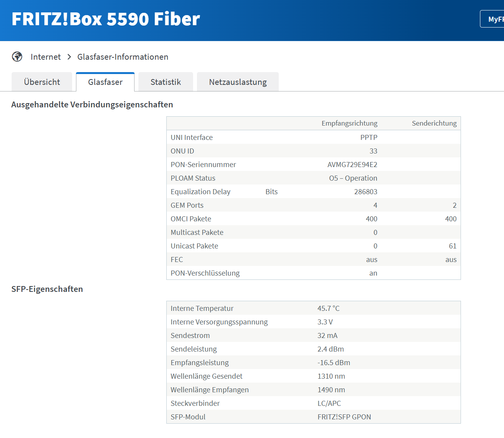The image size is (504, 438).
Task: Select the 1490 nm value
Action: tap(331, 390)
